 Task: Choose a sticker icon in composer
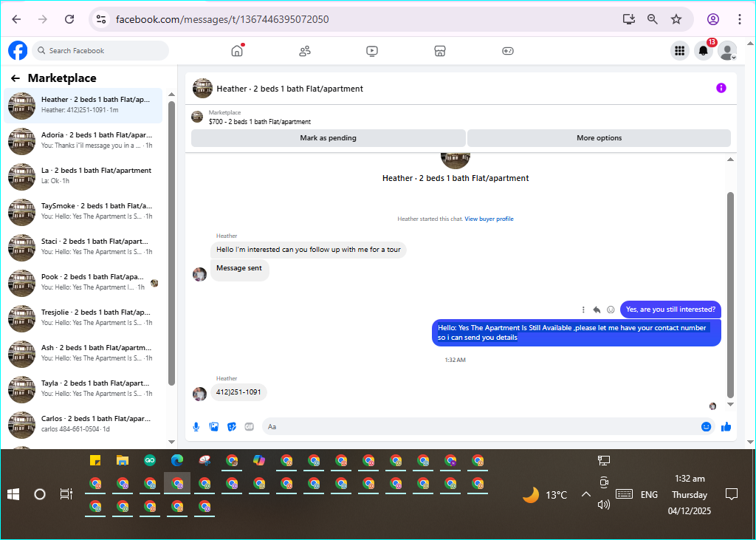click(232, 426)
